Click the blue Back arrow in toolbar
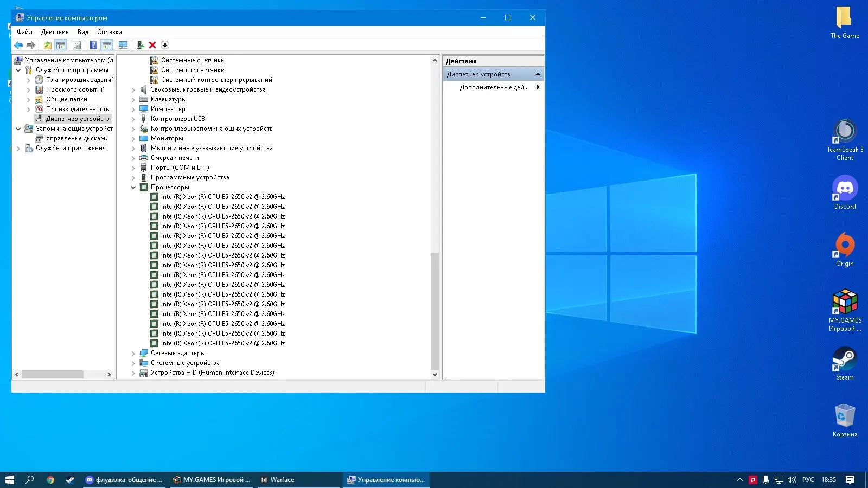868x488 pixels. click(18, 46)
